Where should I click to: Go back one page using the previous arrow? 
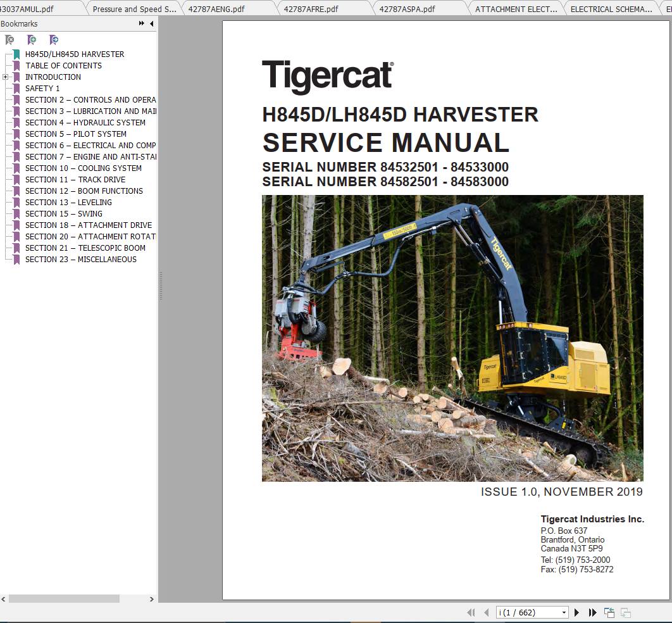tap(486, 612)
